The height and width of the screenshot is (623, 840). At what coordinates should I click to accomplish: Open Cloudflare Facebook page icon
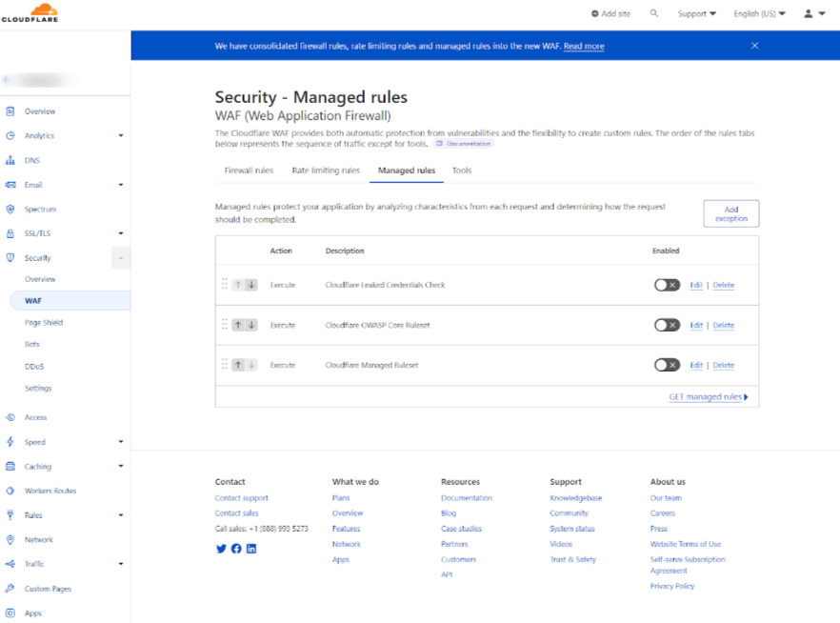[236, 549]
